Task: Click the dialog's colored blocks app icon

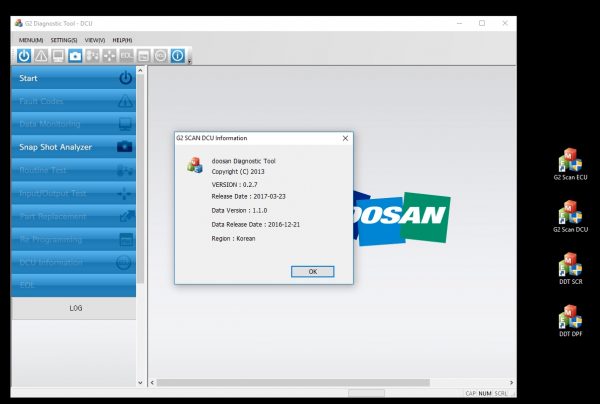Action: pyautogui.click(x=195, y=165)
